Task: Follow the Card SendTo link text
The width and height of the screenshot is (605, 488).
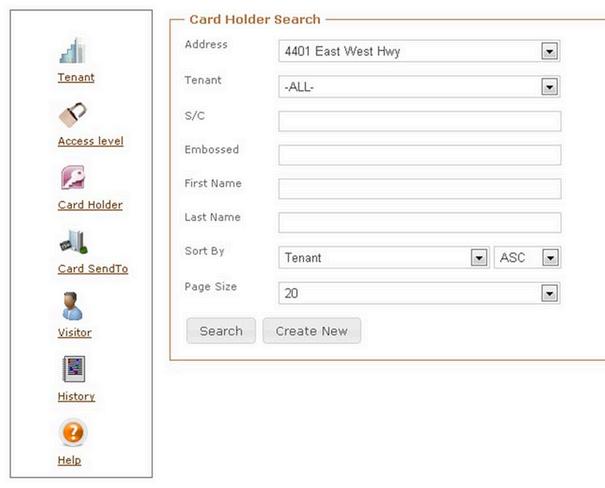Action: 93,269
